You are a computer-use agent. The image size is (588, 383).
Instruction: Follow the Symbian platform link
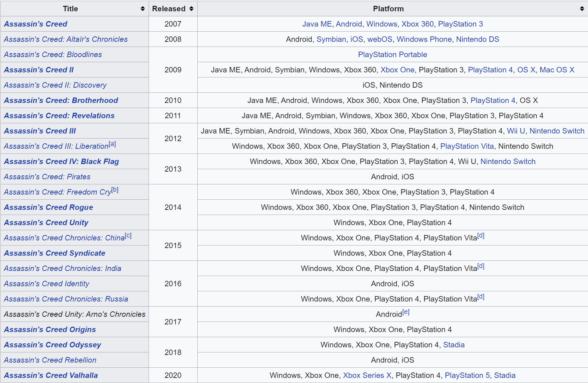tap(331, 39)
